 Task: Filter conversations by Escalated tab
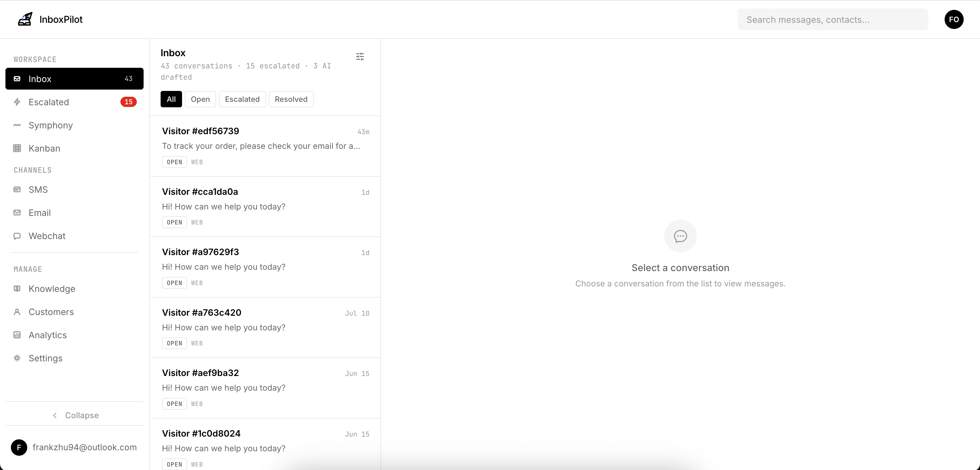pos(242,99)
